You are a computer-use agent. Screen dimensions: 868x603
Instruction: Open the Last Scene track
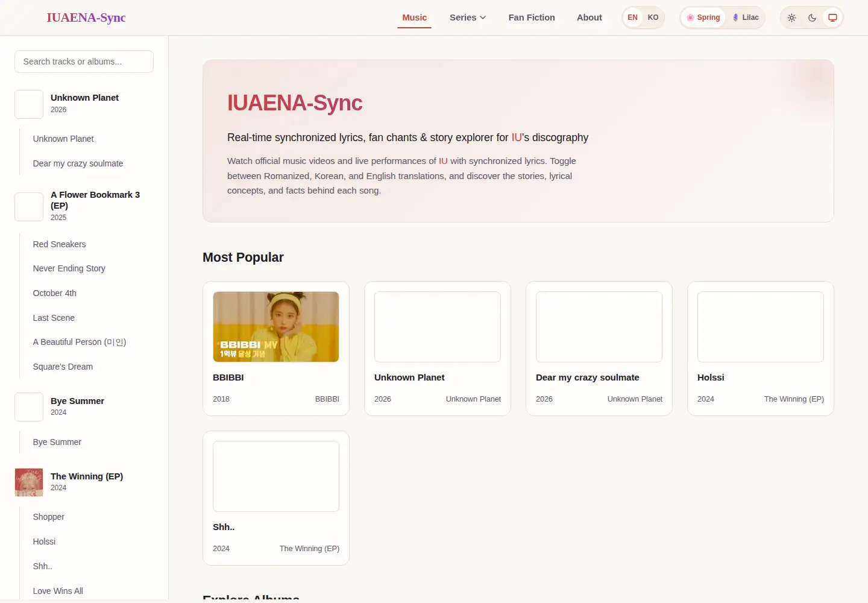(x=54, y=318)
